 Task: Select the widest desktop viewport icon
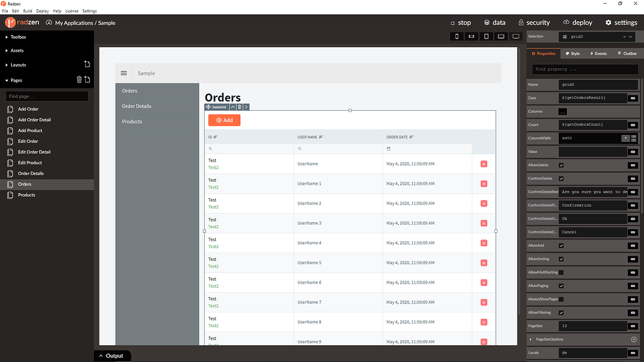(x=516, y=37)
